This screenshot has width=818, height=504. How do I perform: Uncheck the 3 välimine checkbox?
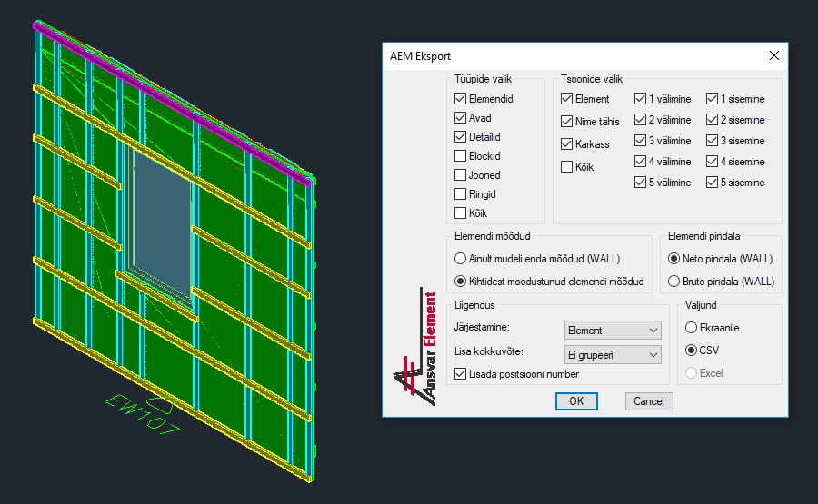(640, 140)
